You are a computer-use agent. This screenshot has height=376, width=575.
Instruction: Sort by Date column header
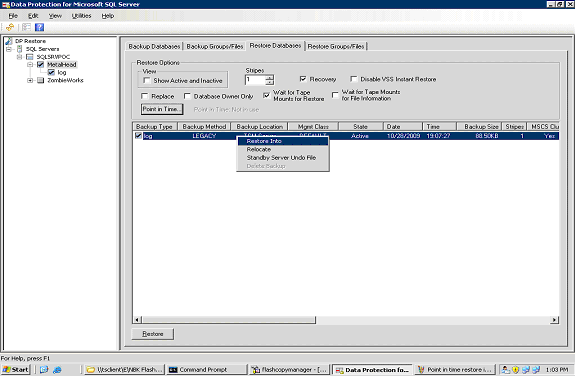(403, 127)
